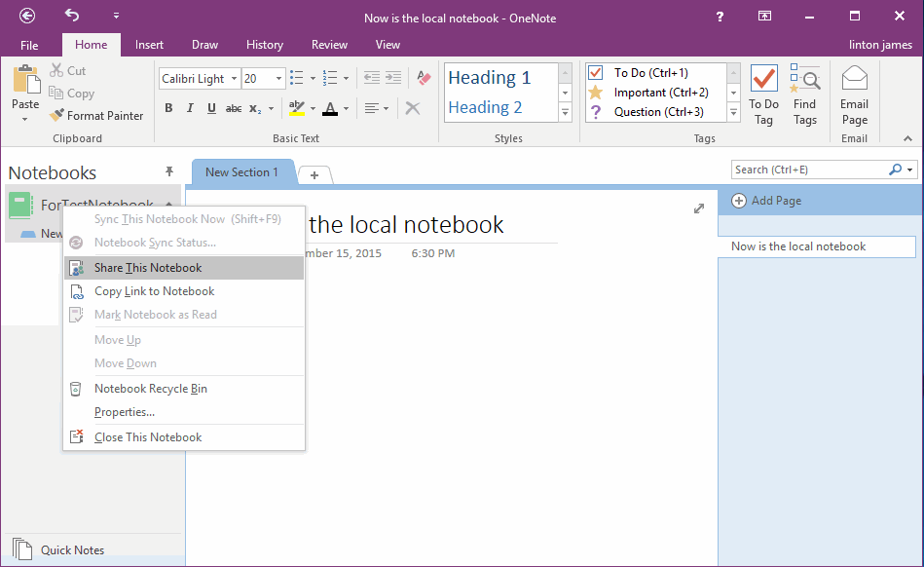Viewport: 924px width, 567px height.
Task: Expand numbering style dropdown arrow
Action: (x=346, y=78)
